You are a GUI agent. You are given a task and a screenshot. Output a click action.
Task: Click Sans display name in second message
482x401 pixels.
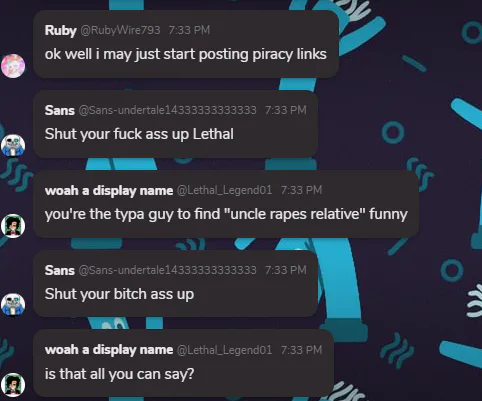pos(60,110)
